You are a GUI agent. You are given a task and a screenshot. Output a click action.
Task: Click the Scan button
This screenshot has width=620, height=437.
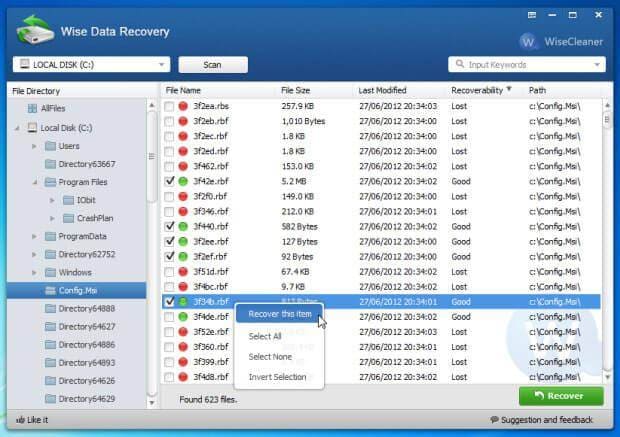[213, 64]
